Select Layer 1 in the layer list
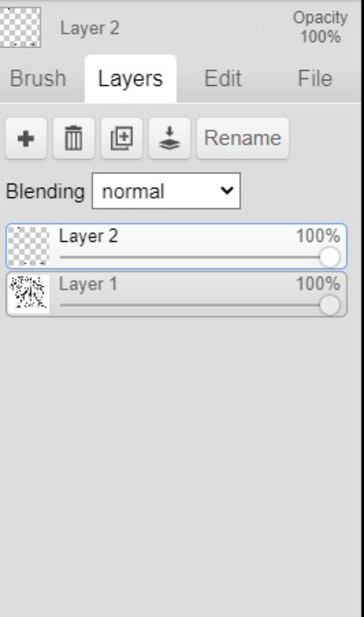The image size is (364, 617). [176, 294]
